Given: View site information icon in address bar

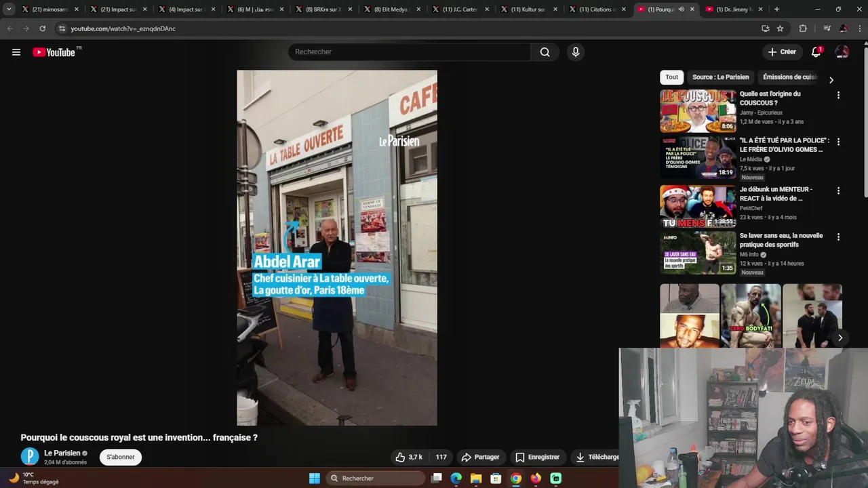Looking at the screenshot, I should 62,28.
